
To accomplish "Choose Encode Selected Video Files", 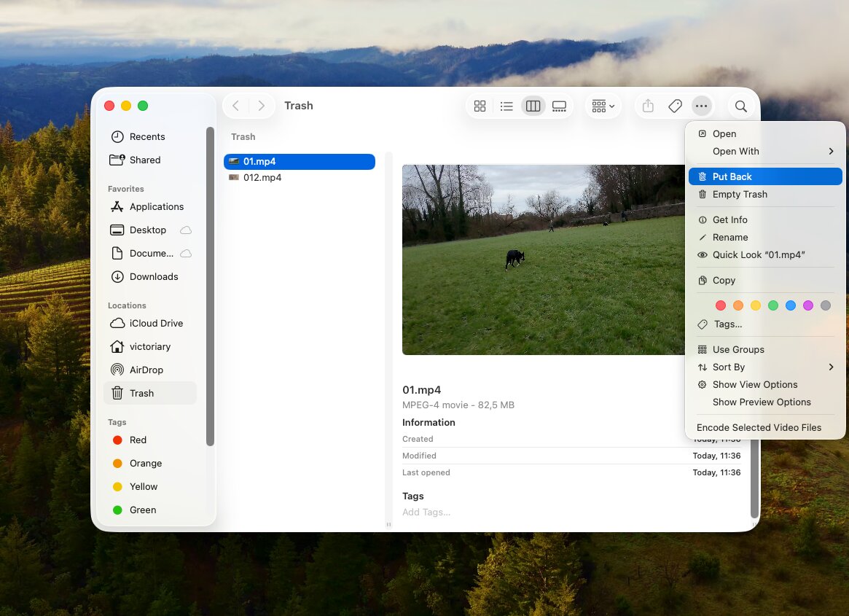I will 765,427.
